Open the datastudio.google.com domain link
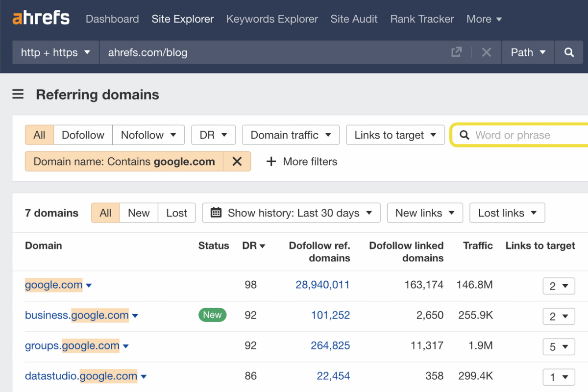Screen dimensions: 588x392 (x=81, y=376)
